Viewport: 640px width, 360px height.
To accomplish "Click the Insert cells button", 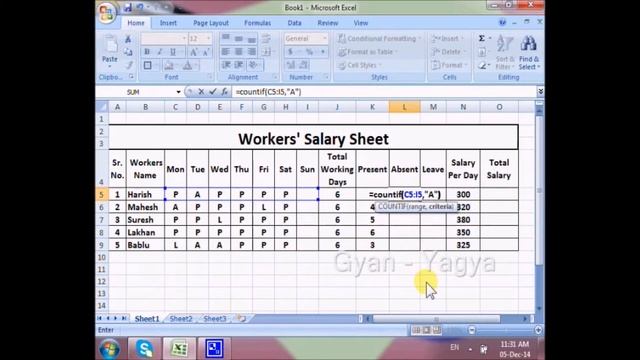I will click(x=448, y=38).
